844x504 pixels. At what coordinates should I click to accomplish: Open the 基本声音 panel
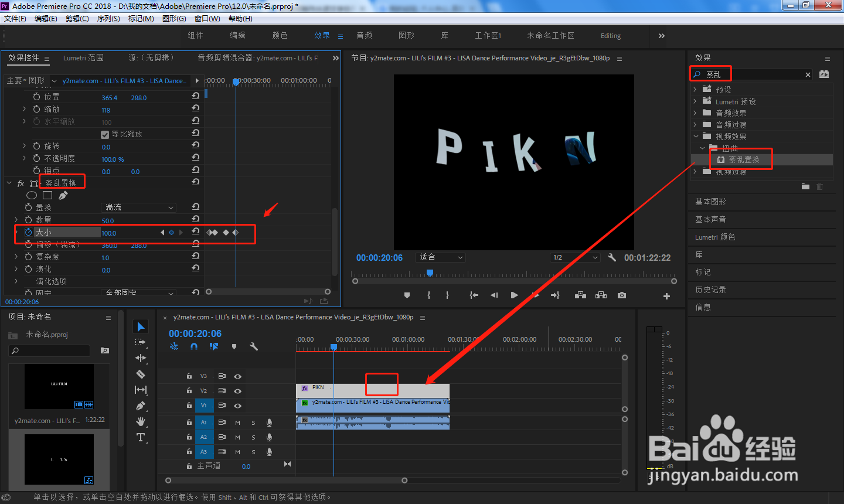point(710,219)
